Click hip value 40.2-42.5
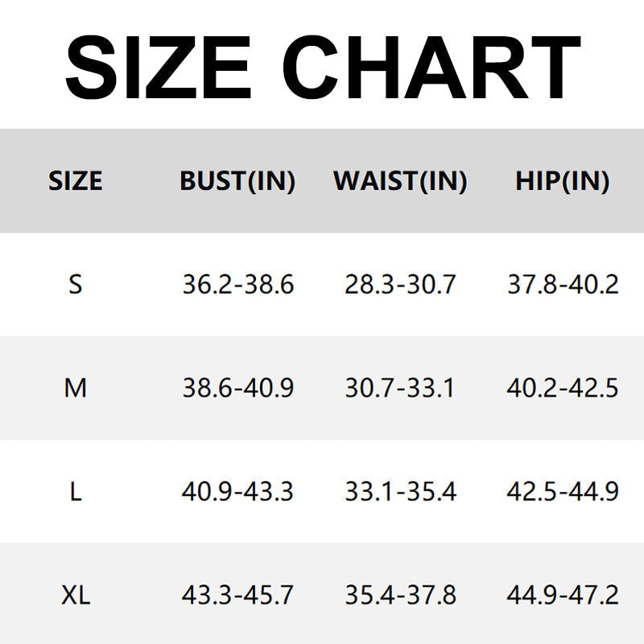 point(563,388)
